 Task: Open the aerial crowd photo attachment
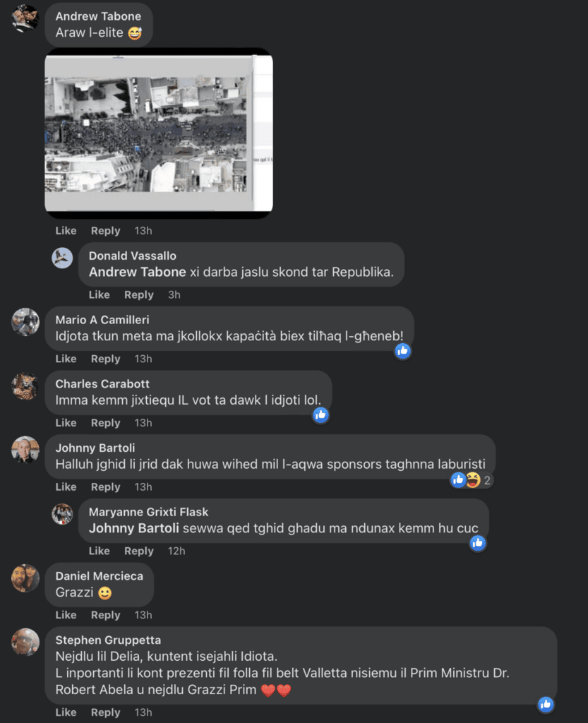click(x=159, y=133)
